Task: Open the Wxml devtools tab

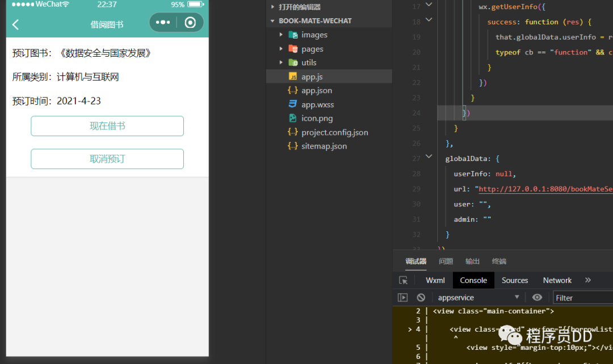Action: [435, 281]
